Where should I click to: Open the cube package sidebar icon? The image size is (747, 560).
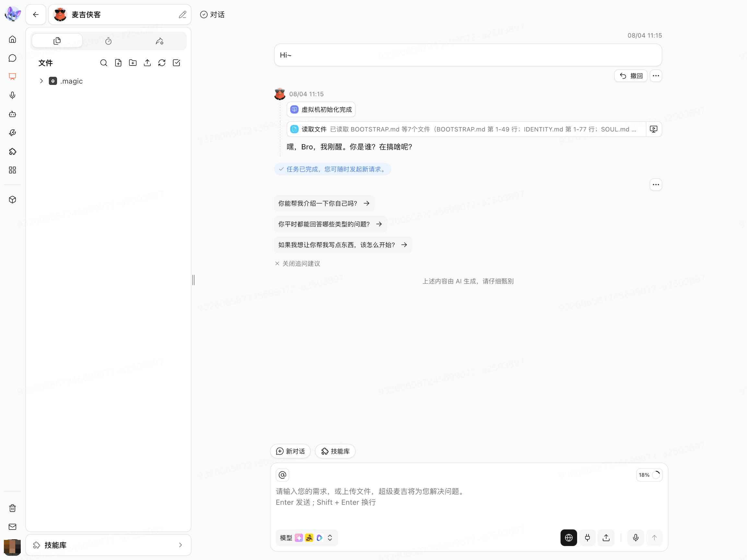(x=13, y=200)
